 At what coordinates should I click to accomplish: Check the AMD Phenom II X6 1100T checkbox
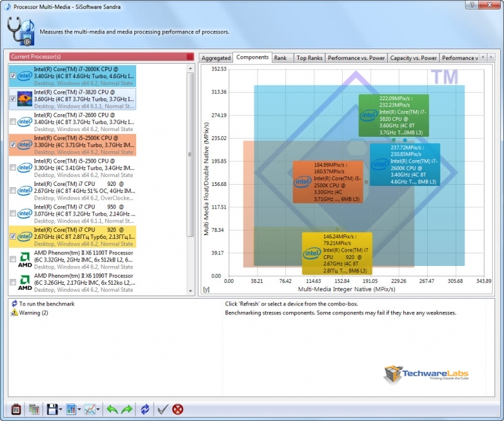pos(13,259)
